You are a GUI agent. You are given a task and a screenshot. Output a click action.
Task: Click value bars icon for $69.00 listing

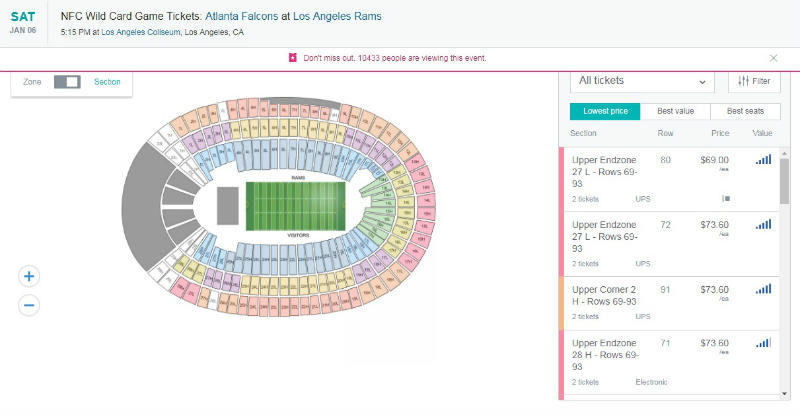(763, 160)
